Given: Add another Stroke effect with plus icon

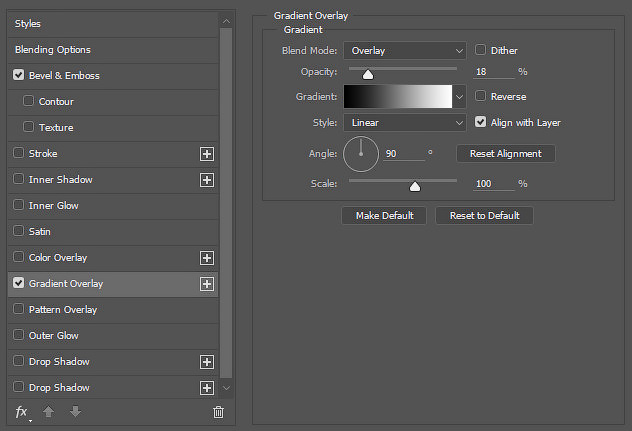Looking at the screenshot, I should pos(207,154).
